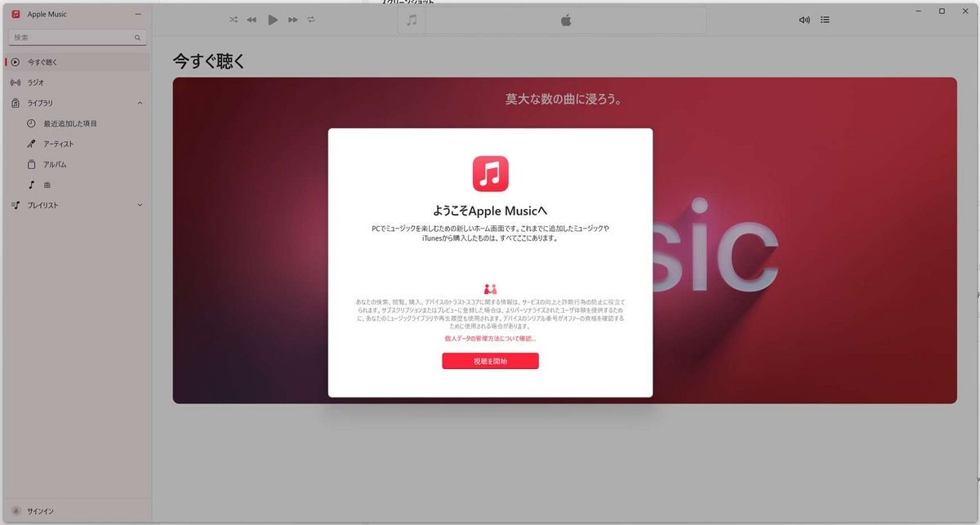Image resolution: width=980 pixels, height=525 pixels.
Task: Start playback with the play button
Action: 273,20
